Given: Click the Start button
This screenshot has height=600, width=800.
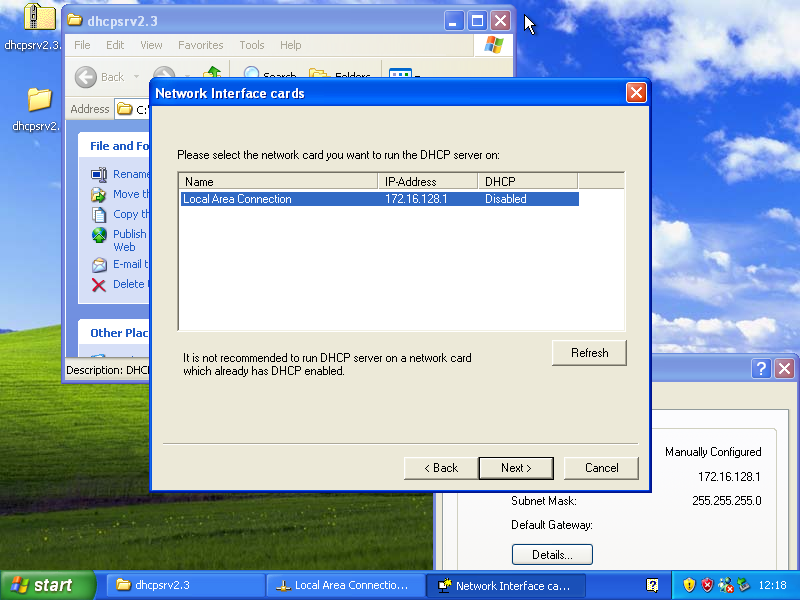Looking at the screenshot, I should [x=47, y=585].
